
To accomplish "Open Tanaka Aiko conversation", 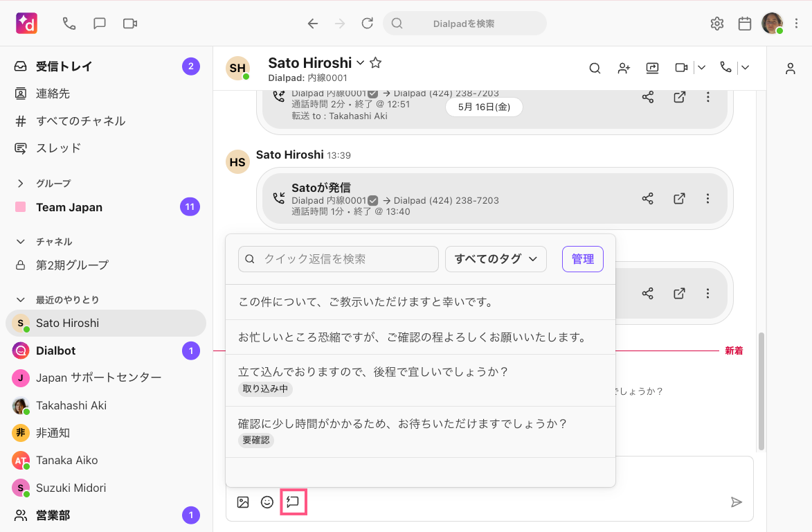I will 106,460.
